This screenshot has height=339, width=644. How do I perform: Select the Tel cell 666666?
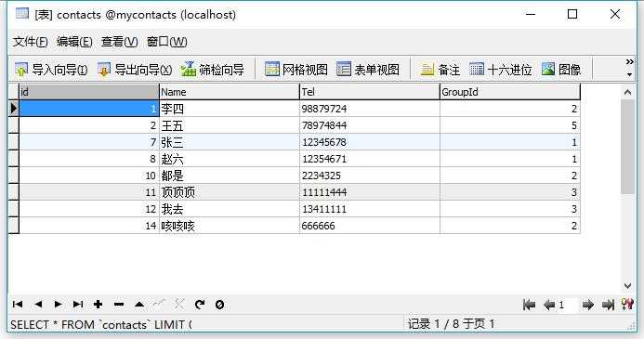370,226
